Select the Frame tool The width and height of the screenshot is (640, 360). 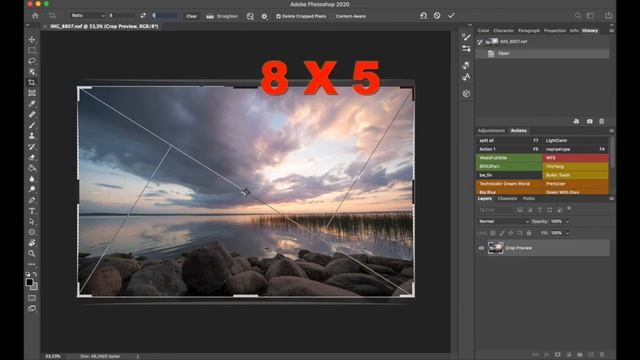point(32,93)
